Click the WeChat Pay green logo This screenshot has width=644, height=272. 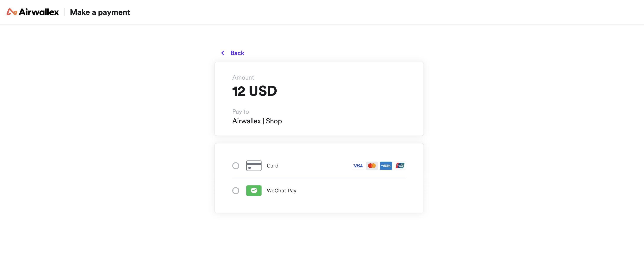point(254,191)
